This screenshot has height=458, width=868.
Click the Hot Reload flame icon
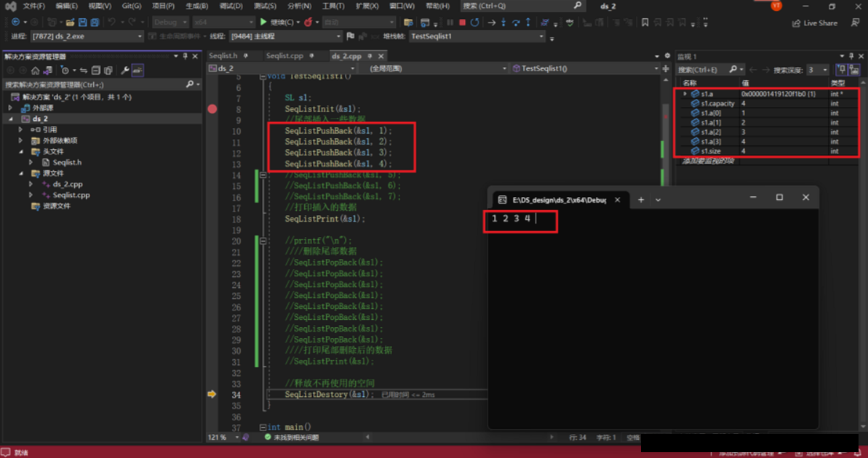[x=308, y=22]
